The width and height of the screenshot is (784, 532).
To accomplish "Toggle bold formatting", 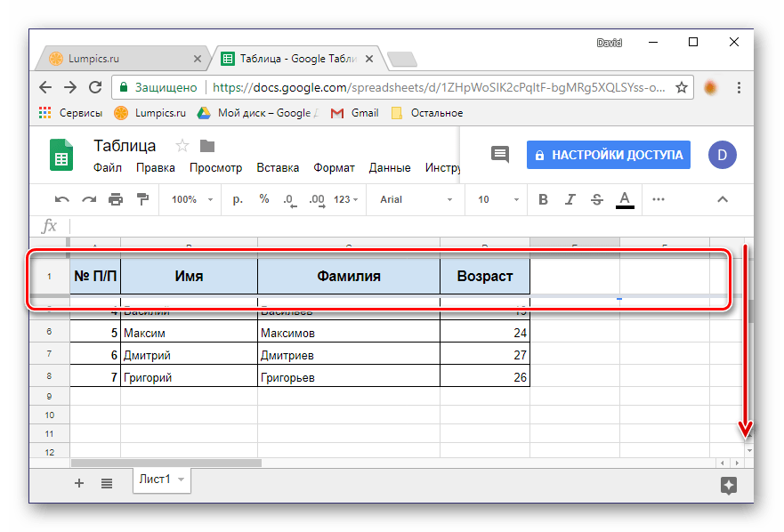I will click(x=543, y=199).
